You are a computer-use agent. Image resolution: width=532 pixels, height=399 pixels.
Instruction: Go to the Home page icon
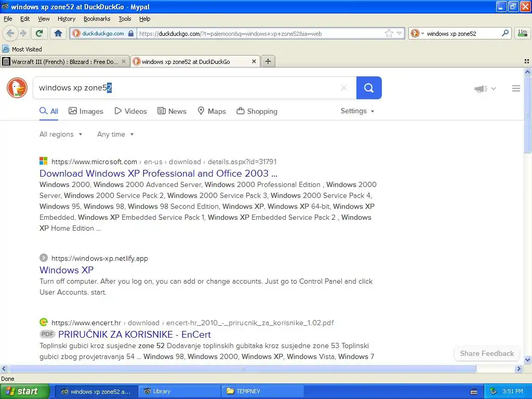[58, 33]
